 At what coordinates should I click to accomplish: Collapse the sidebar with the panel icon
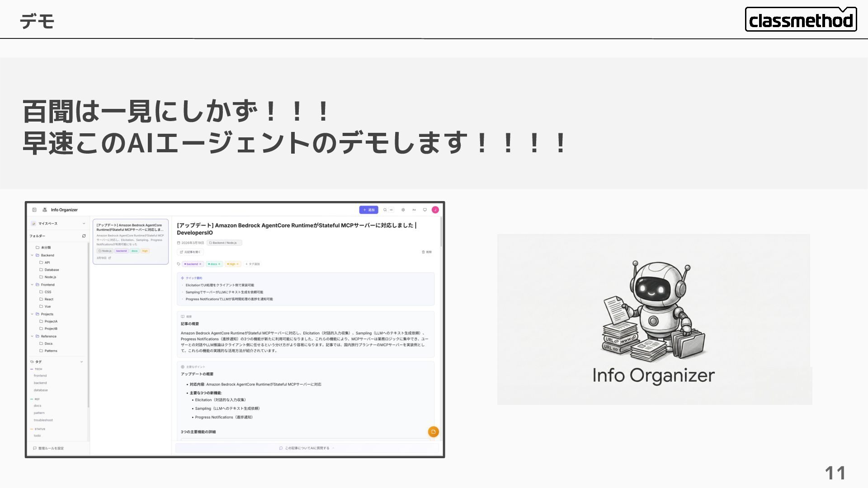(x=34, y=210)
